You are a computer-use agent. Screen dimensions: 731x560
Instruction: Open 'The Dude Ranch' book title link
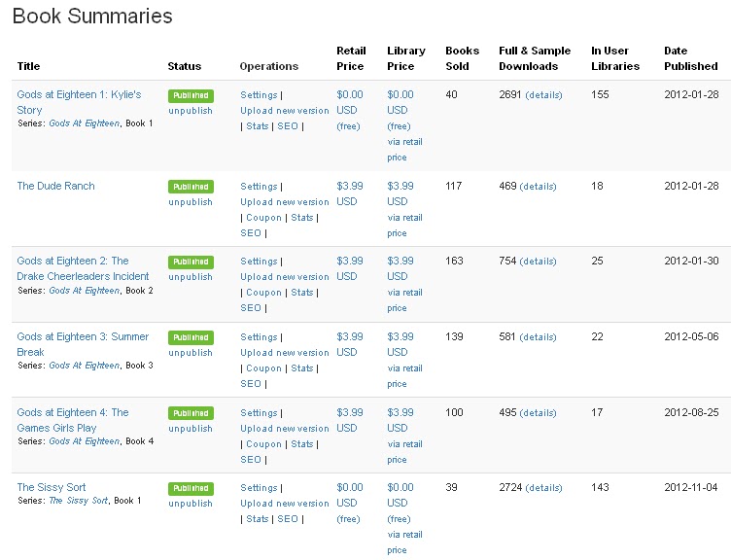55,186
